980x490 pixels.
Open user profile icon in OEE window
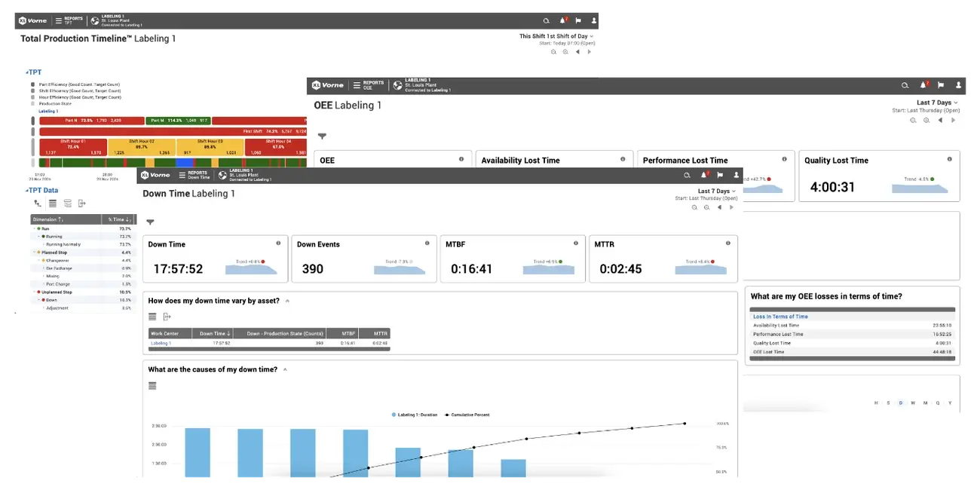pyautogui.click(x=958, y=85)
